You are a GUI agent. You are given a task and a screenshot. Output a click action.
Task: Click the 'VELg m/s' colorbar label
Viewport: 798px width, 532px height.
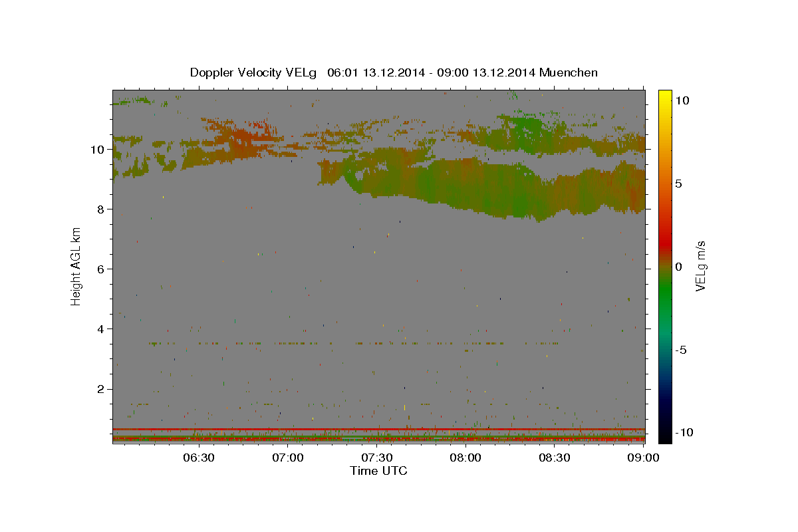coord(700,266)
